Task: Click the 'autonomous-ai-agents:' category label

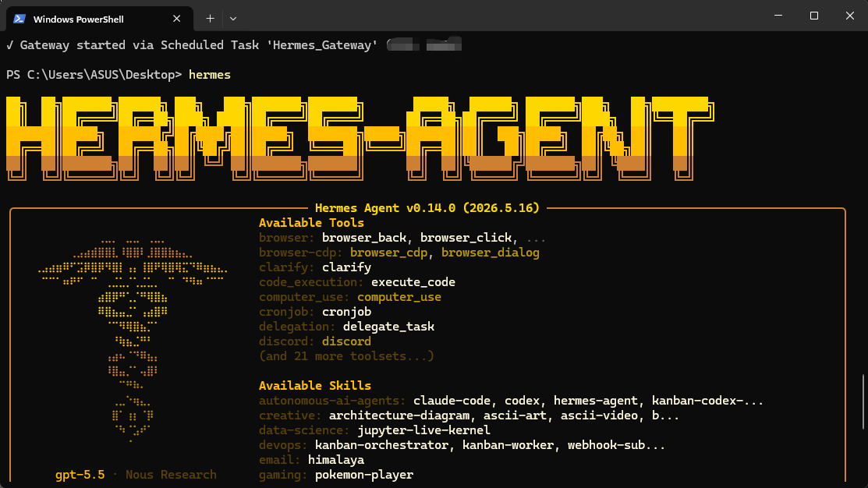Action: coord(332,401)
